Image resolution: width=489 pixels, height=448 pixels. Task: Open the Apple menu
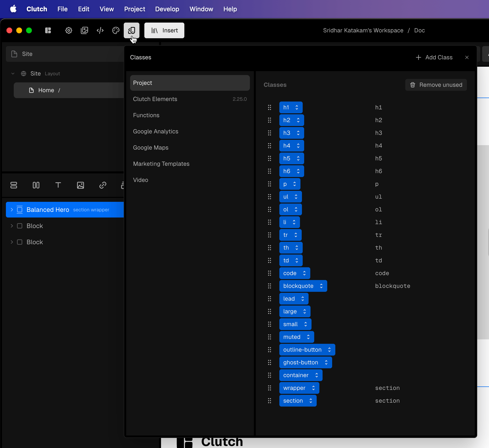coord(13,9)
